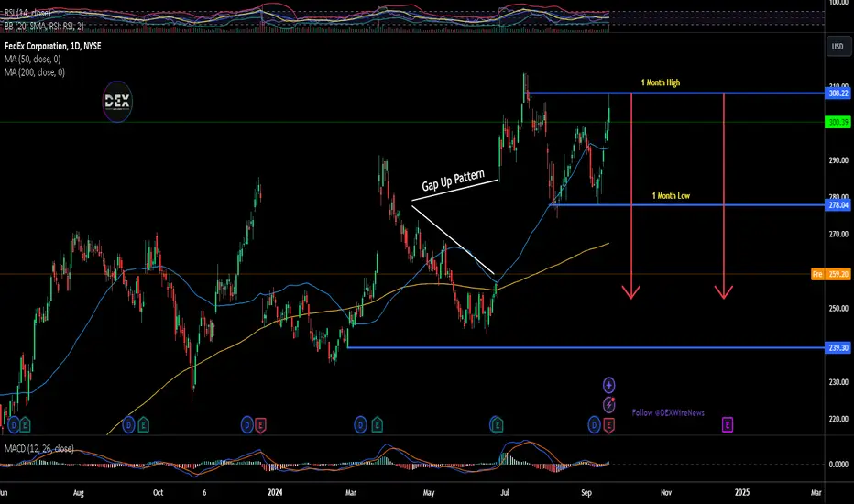Click the 239.30 blue price label
854x504 pixels.
pos(838,347)
